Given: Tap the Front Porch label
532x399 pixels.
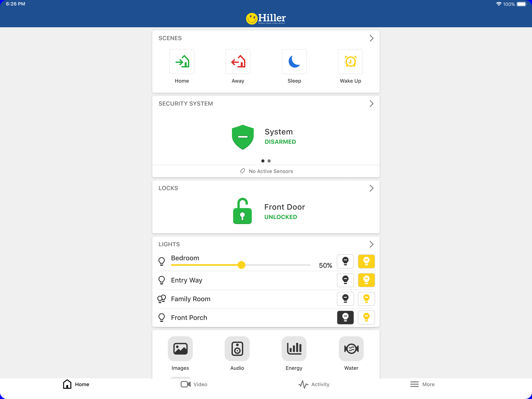Looking at the screenshot, I should pos(189,318).
